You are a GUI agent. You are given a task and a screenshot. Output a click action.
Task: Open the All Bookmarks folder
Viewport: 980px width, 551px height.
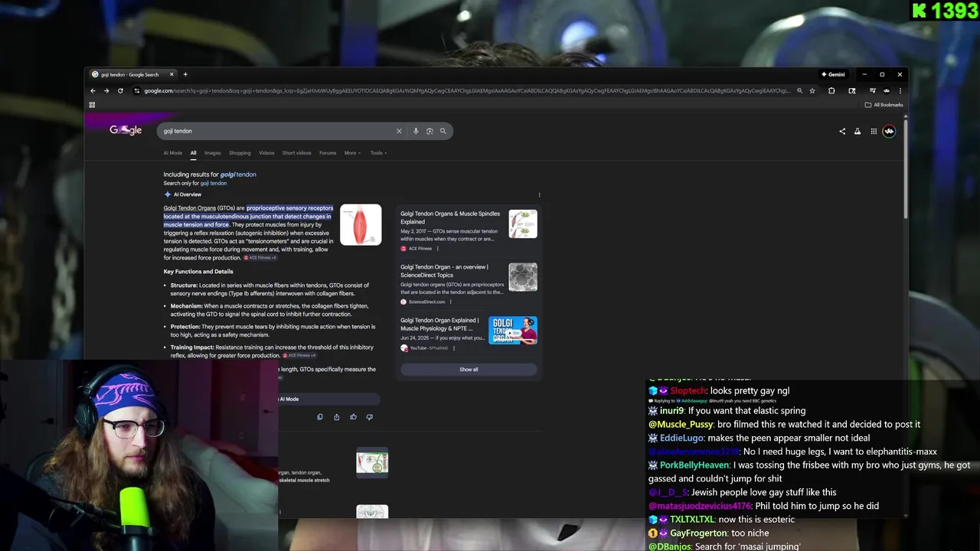click(x=884, y=105)
